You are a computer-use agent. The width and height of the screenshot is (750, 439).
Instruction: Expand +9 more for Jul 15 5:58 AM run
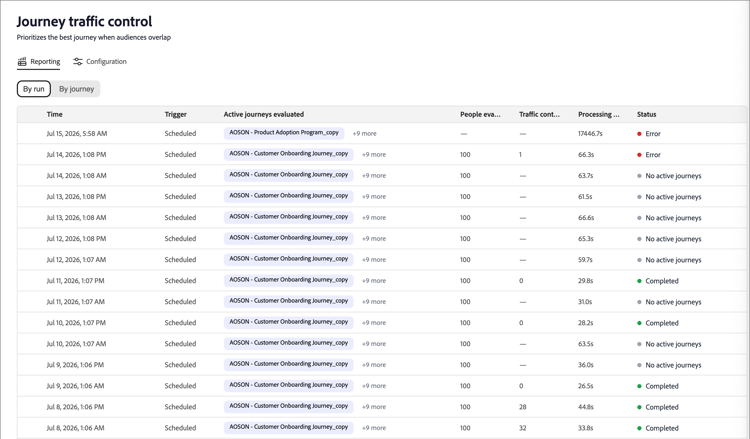pyautogui.click(x=364, y=134)
